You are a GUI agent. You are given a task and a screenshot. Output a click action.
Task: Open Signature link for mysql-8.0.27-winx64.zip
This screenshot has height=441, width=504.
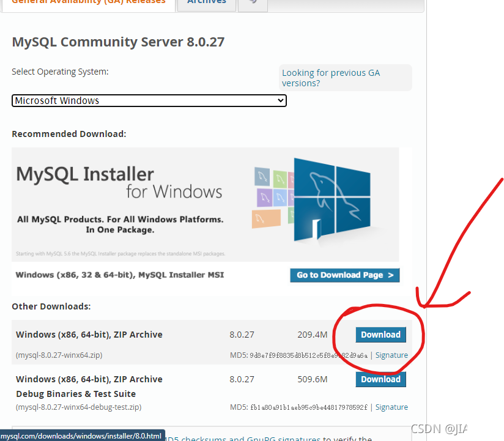pos(391,355)
